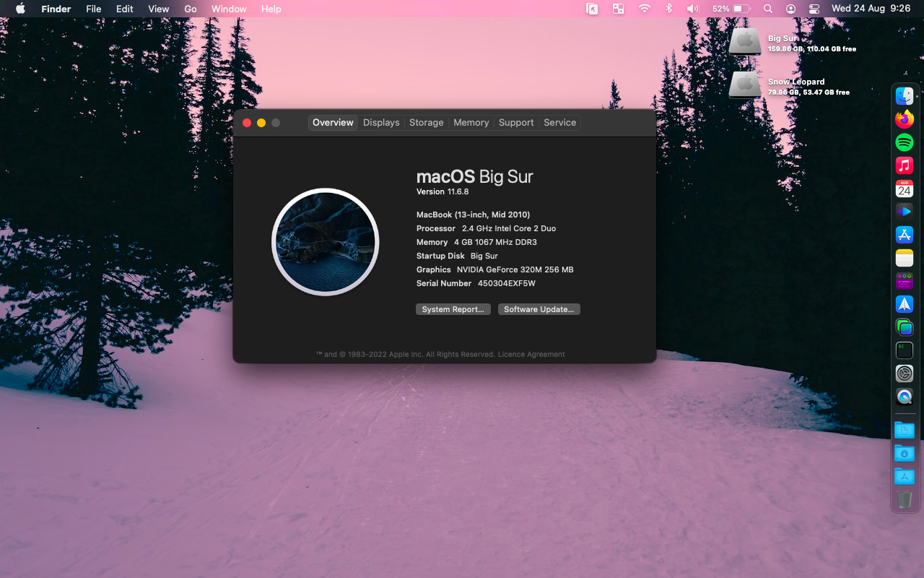
Task: Open the green overlapping-squares app in Dock
Action: (905, 327)
